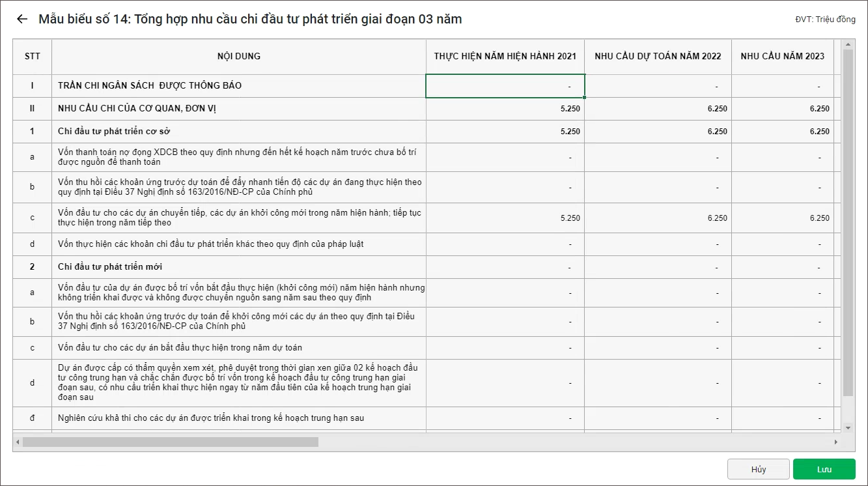Click Dự án được cấp có thẩm quyền xem xét row
The height and width of the screenshot is (486, 868).
click(x=238, y=382)
